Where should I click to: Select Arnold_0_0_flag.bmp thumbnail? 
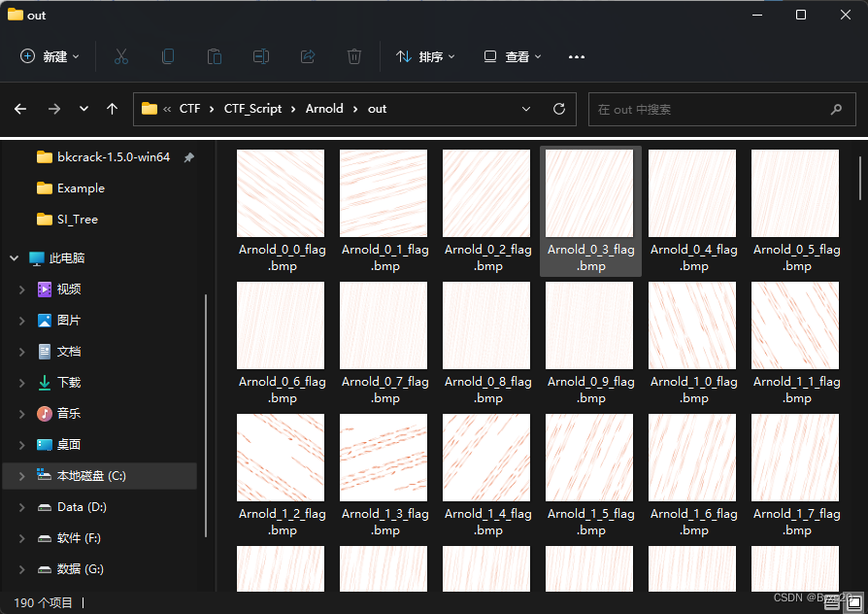click(x=281, y=193)
